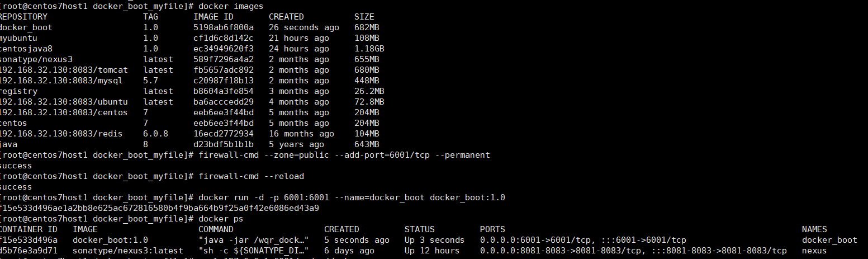The width and height of the screenshot is (868, 259).
Task: Click the '3 months ago' created value
Action: (x=299, y=91)
